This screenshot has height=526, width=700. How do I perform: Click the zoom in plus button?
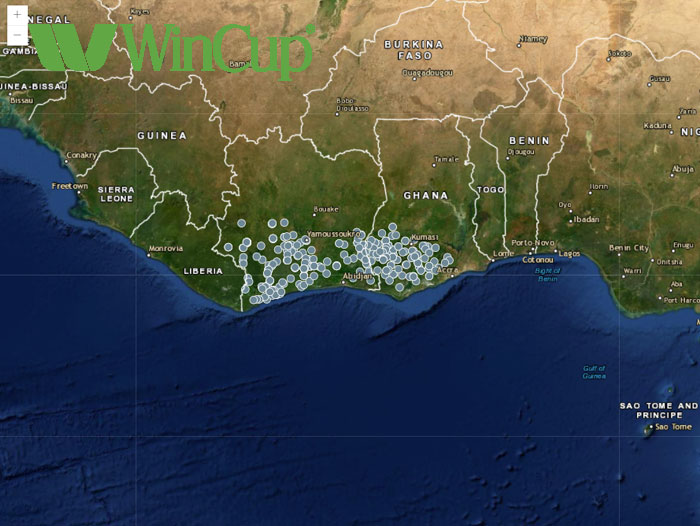tap(17, 15)
